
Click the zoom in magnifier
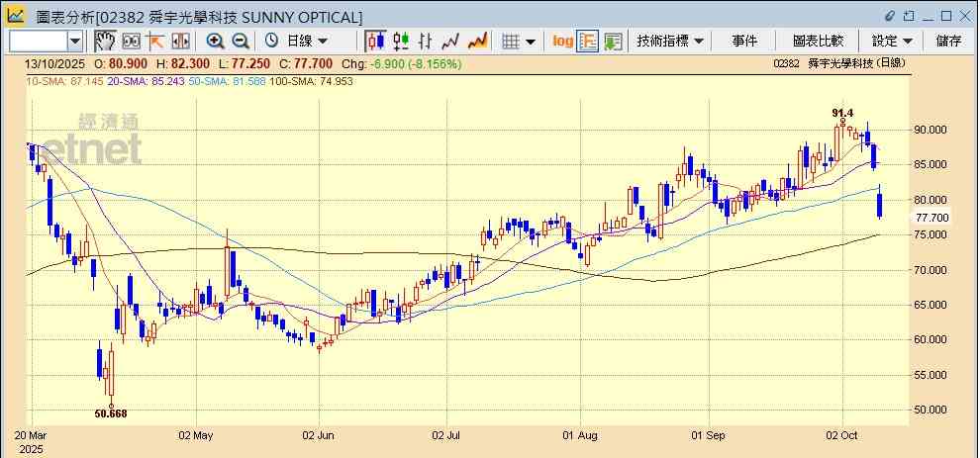point(215,41)
